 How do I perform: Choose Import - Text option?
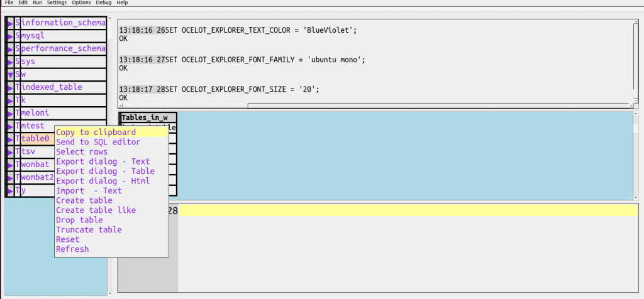coord(89,191)
